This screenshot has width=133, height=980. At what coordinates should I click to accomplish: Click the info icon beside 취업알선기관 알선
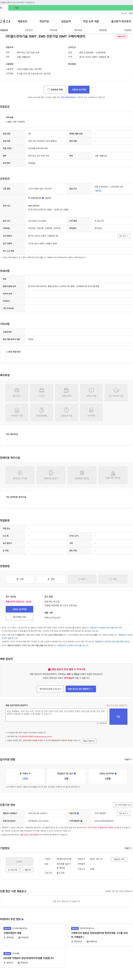click(75, 773)
